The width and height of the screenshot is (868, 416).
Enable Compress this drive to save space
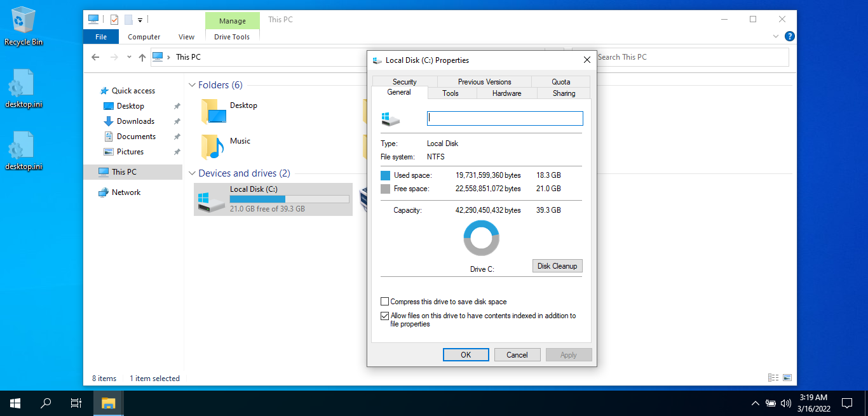tap(385, 302)
